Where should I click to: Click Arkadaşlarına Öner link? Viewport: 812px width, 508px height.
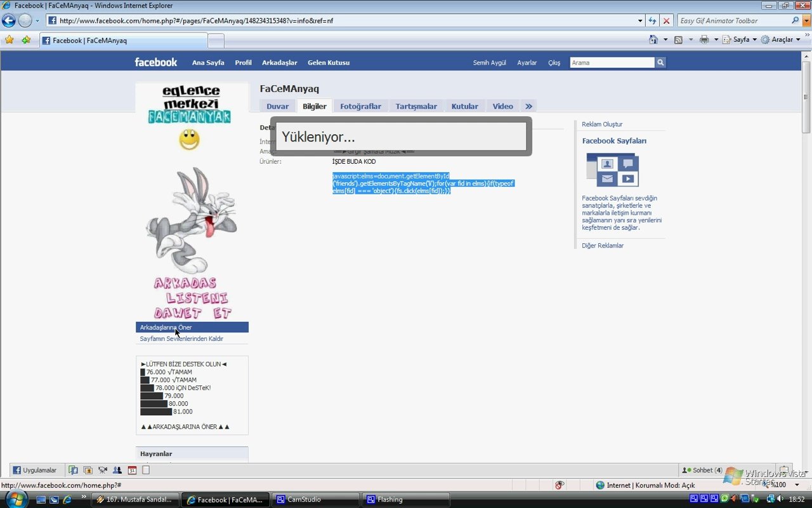(x=192, y=327)
